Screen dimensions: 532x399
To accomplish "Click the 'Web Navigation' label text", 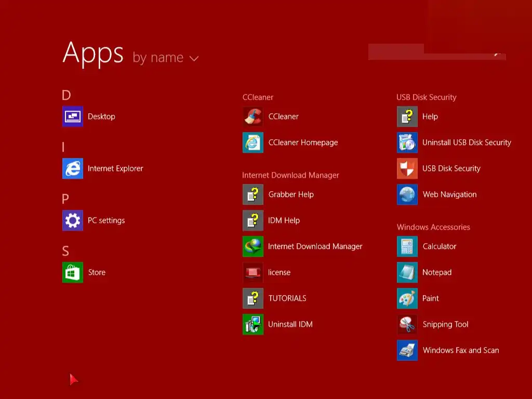I will tap(449, 195).
